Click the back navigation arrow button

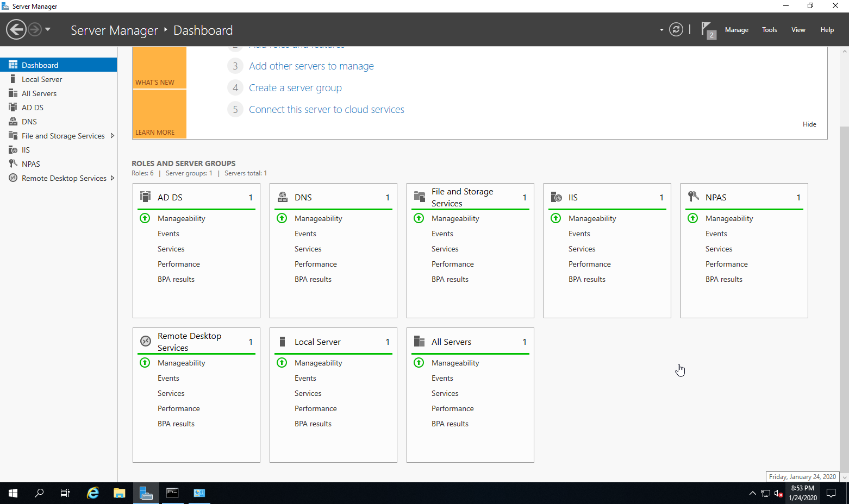click(x=16, y=29)
